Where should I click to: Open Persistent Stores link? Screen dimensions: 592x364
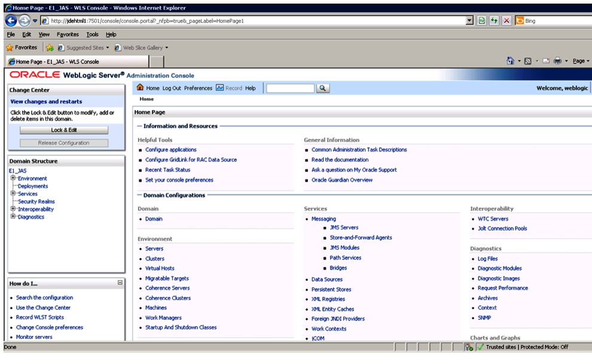tap(331, 290)
